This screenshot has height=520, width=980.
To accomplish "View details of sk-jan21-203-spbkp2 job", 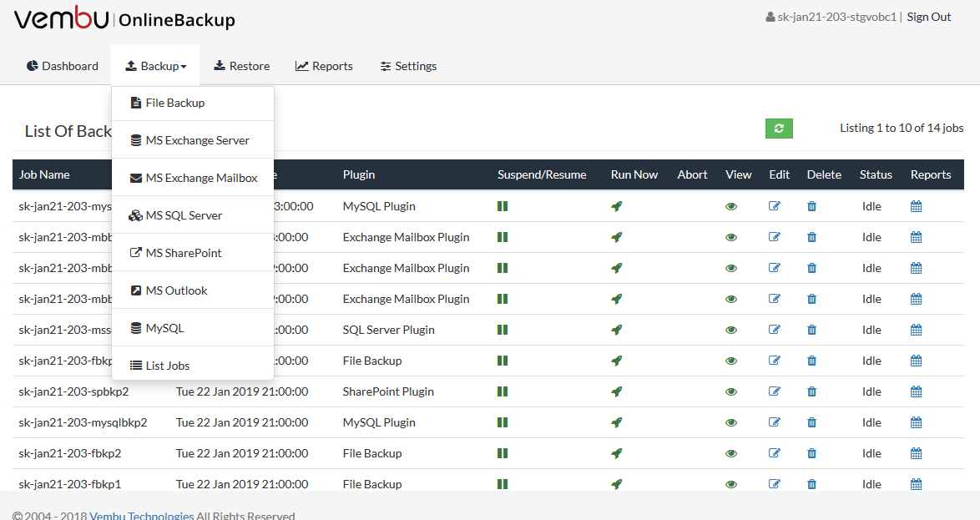I will click(x=731, y=391).
